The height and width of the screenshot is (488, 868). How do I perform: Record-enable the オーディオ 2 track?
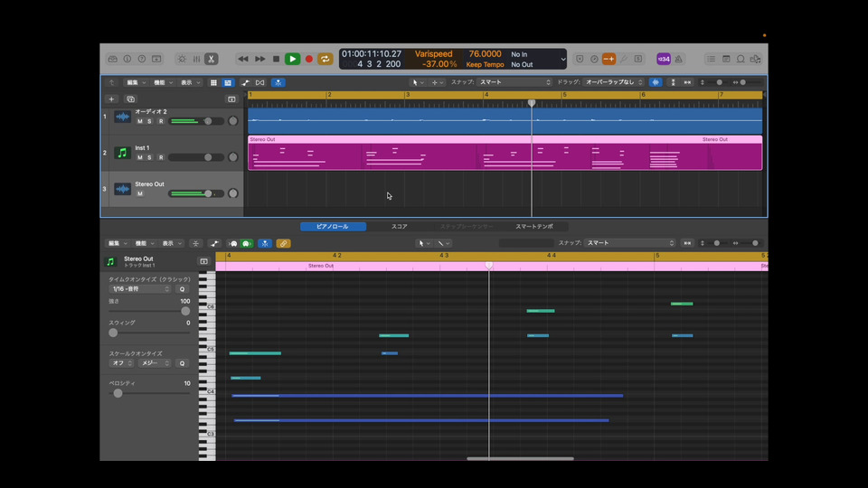pyautogui.click(x=161, y=121)
